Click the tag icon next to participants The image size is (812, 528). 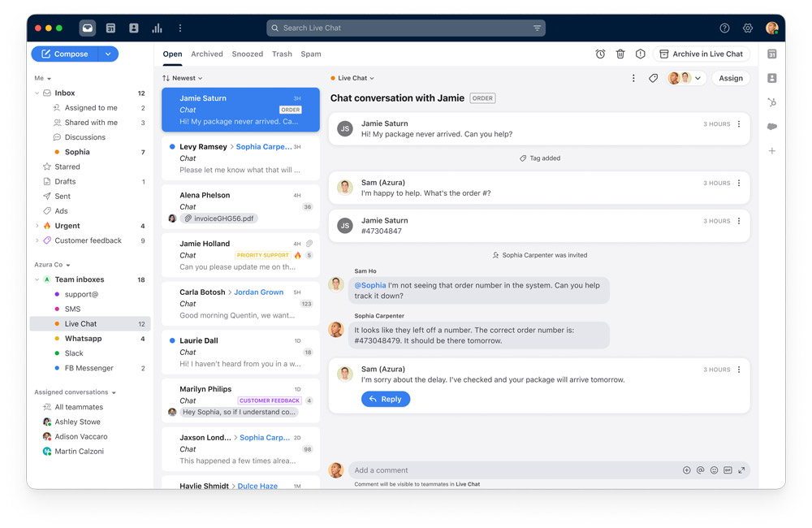[x=654, y=78]
